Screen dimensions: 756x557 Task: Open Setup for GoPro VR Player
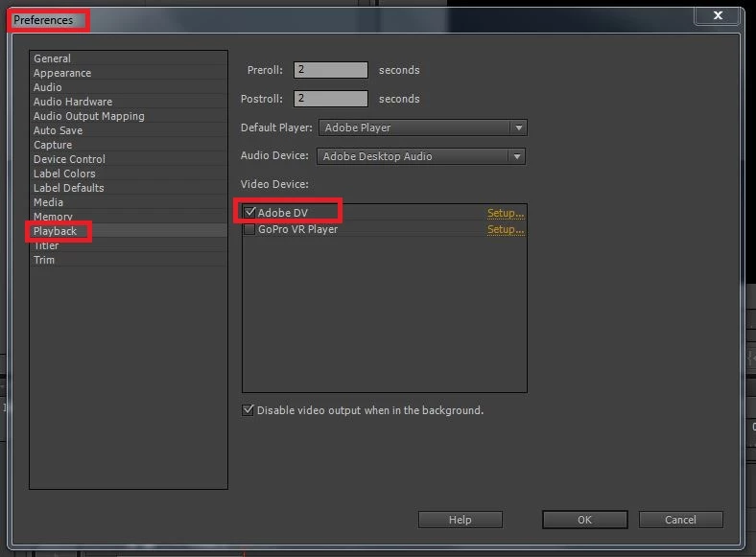506,229
